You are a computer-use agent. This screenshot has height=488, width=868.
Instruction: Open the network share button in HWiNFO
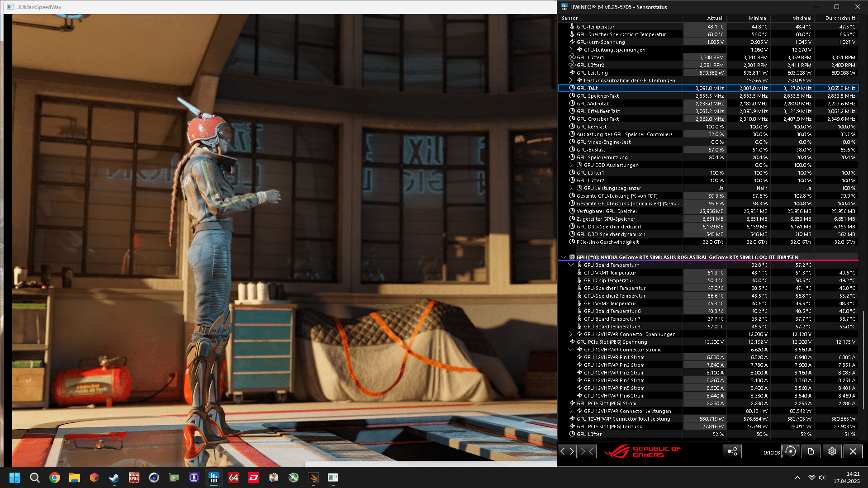click(732, 451)
